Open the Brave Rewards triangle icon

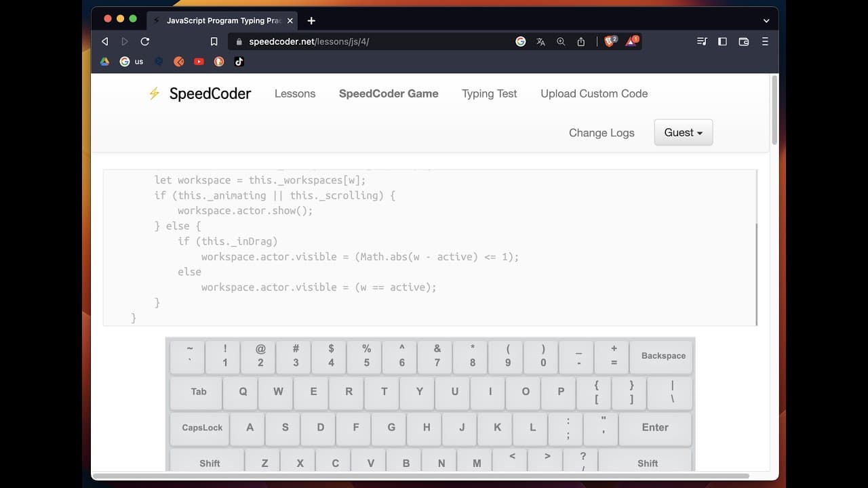point(631,41)
